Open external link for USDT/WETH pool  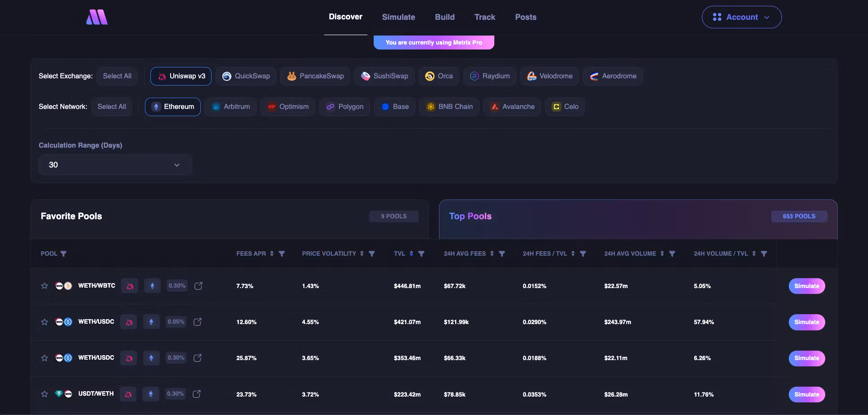coord(197,394)
